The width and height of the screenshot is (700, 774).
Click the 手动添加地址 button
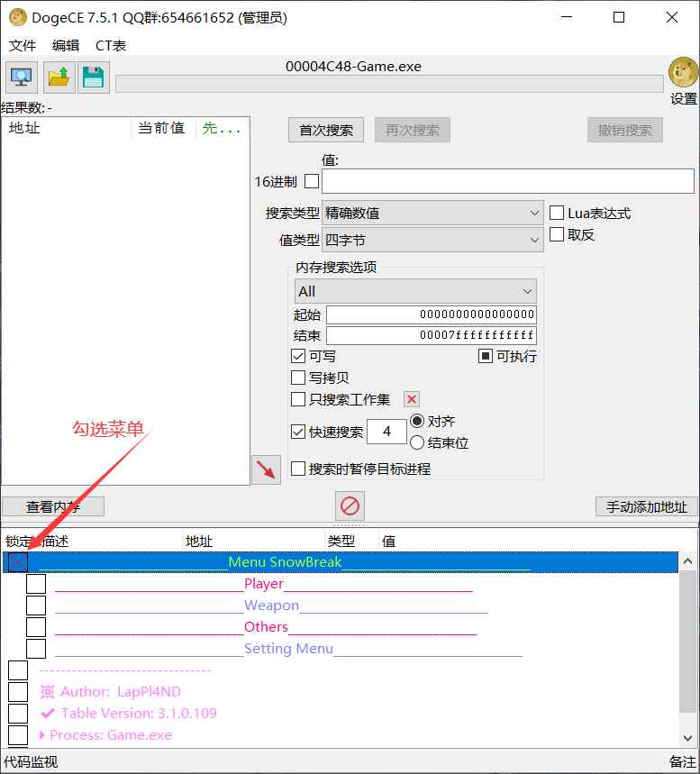(x=646, y=506)
